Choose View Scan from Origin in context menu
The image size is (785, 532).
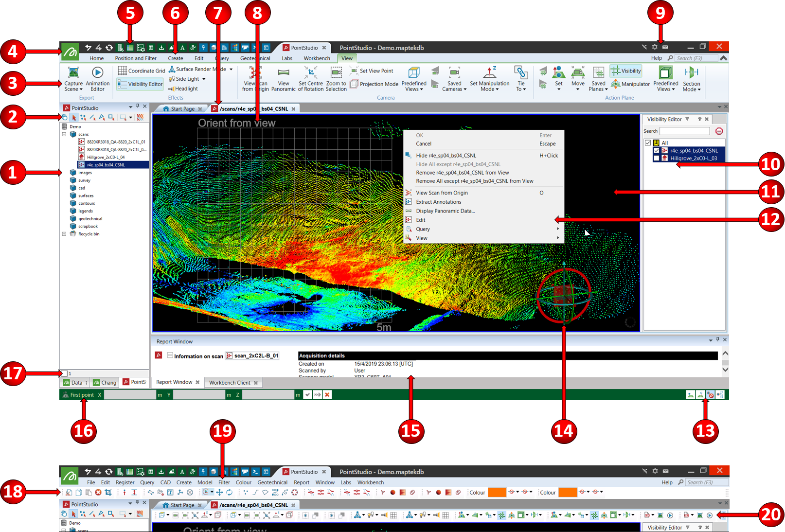pos(442,193)
